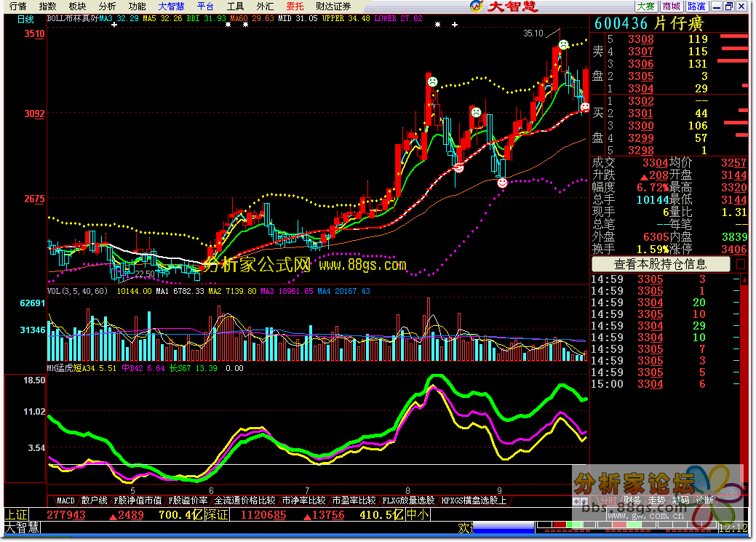The height and width of the screenshot is (542, 756).
Task: Open the 功能 menu
Action: tap(137, 7)
